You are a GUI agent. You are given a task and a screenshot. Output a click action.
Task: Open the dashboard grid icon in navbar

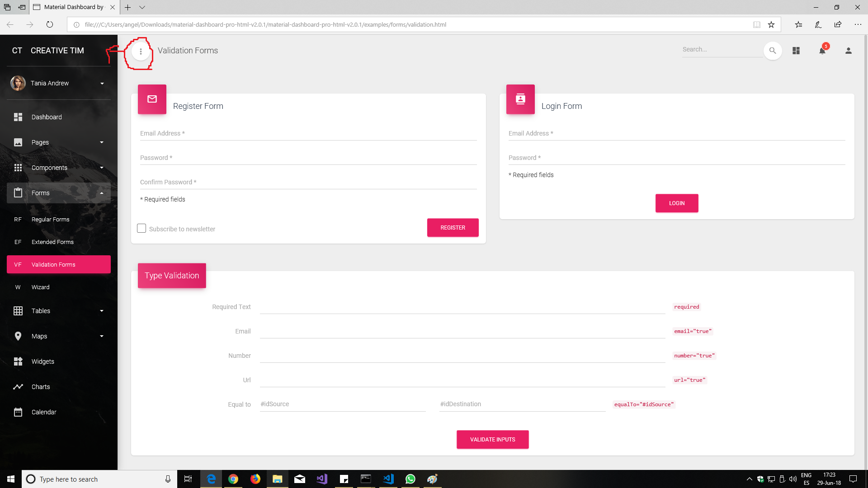coord(796,51)
